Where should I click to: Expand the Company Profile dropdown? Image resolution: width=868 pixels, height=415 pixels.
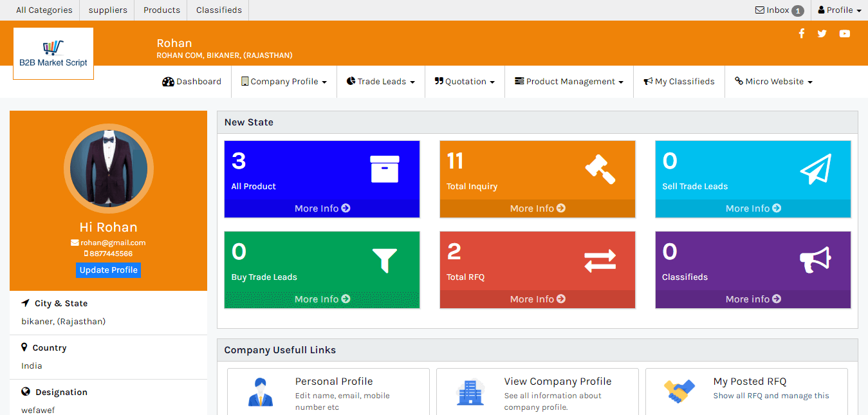[x=284, y=82]
